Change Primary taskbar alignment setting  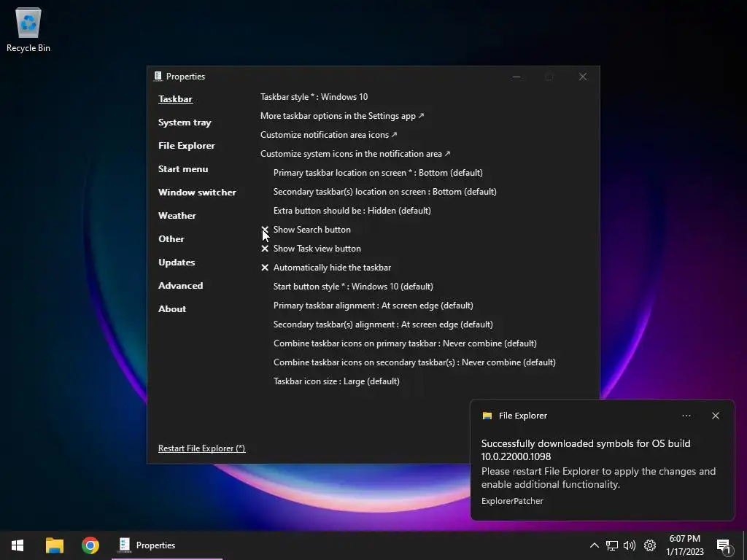click(x=373, y=306)
